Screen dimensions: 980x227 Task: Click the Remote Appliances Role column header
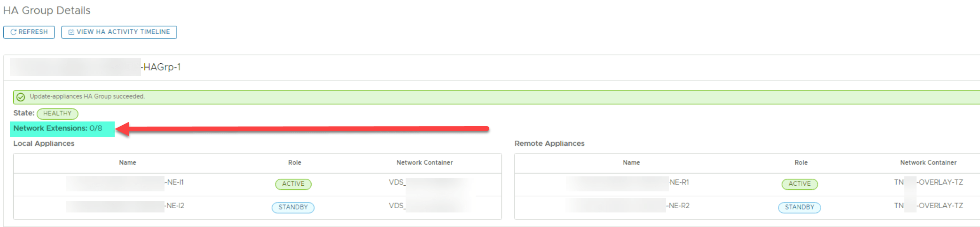point(801,163)
